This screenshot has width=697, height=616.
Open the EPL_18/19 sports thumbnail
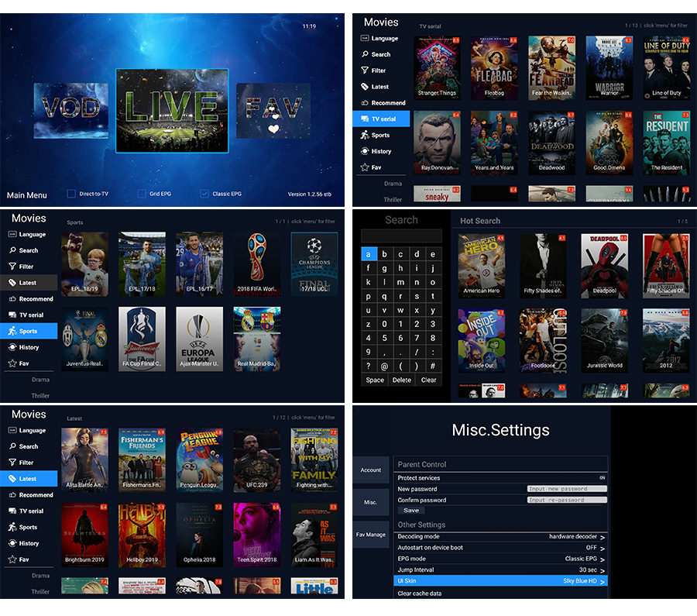pos(84,264)
